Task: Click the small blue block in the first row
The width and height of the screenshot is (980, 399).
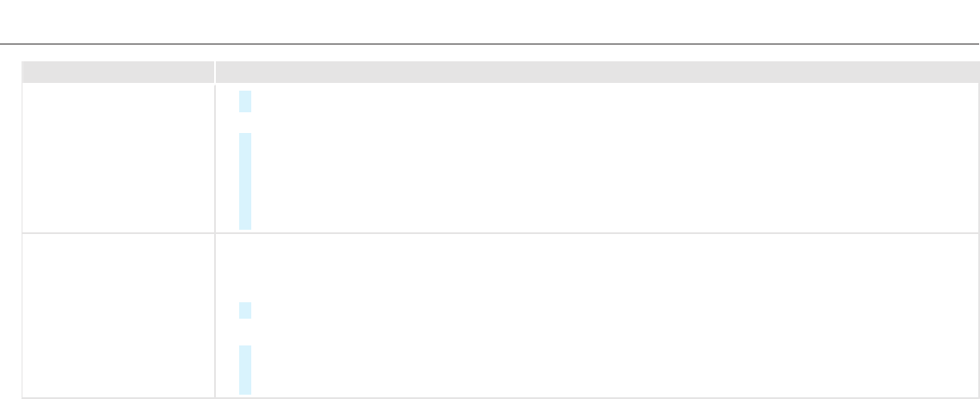Action: 245,101
